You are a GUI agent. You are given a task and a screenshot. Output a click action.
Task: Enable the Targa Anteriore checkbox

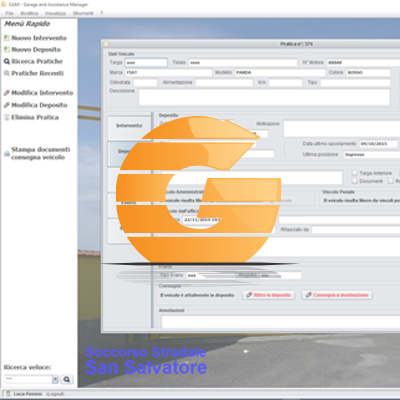[x=354, y=173]
